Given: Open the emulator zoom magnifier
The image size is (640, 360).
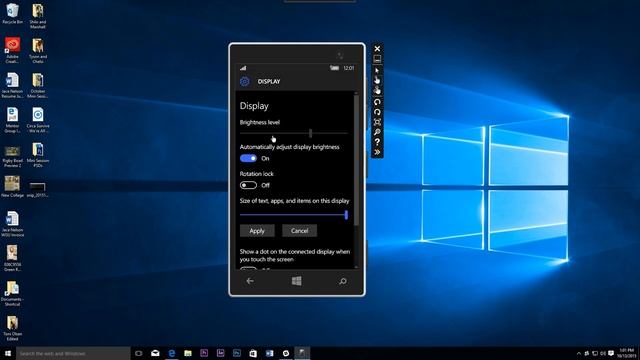Looking at the screenshot, I should pos(377,132).
